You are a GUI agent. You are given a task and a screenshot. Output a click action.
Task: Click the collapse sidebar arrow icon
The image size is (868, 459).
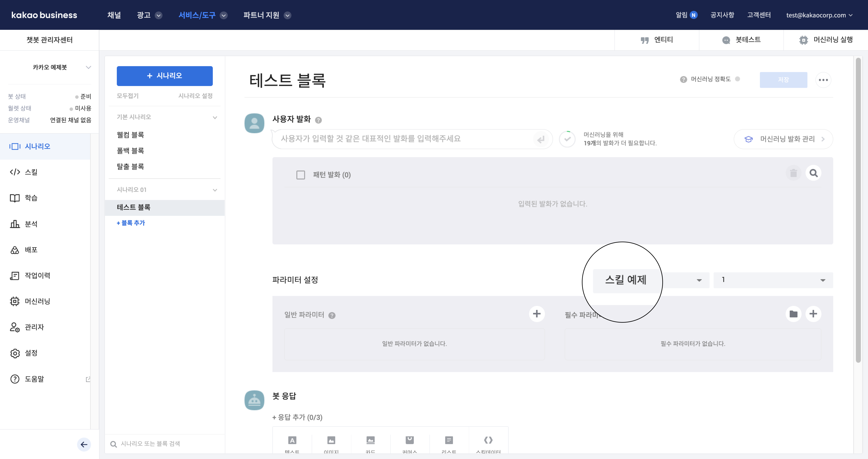point(84,445)
